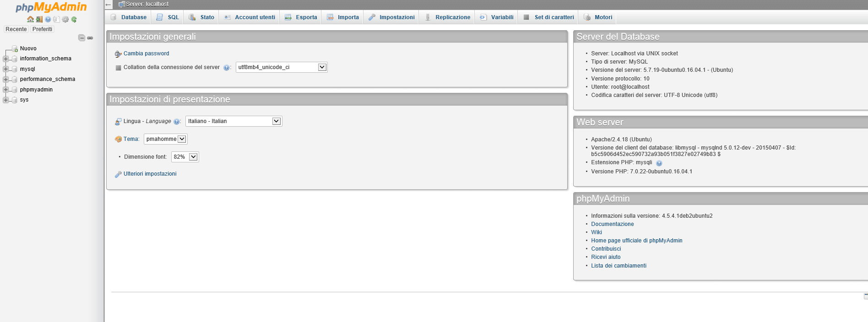Click the Tema link
This screenshot has width=868, height=322.
(131, 139)
